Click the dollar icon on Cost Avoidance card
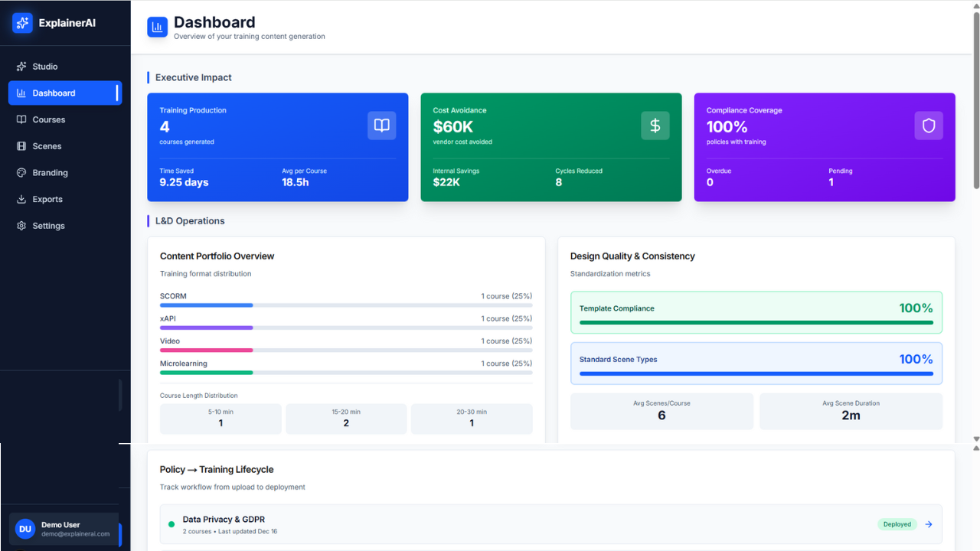Viewport: 980px width, 551px height. 655,126
